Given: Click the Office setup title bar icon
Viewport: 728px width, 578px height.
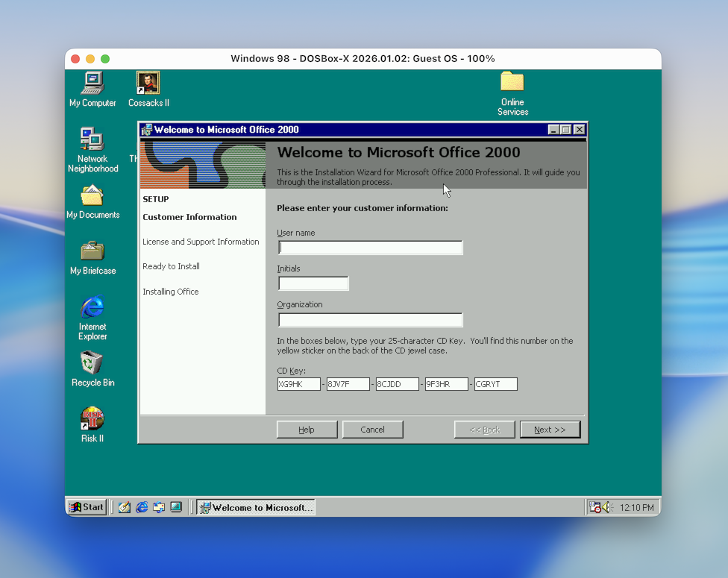Looking at the screenshot, I should click(147, 130).
